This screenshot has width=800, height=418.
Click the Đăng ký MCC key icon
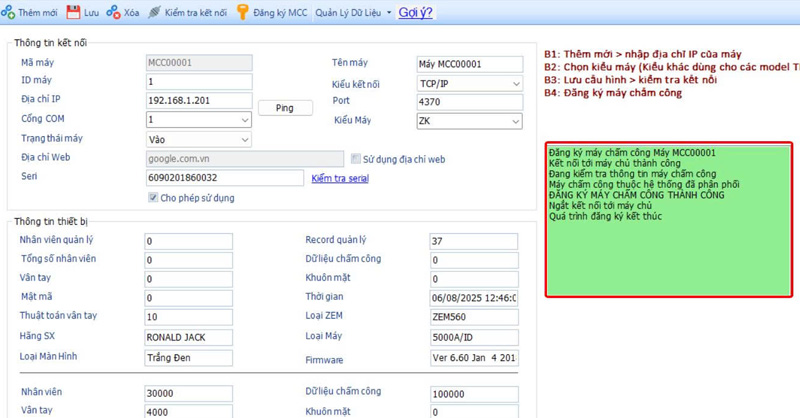[243, 12]
